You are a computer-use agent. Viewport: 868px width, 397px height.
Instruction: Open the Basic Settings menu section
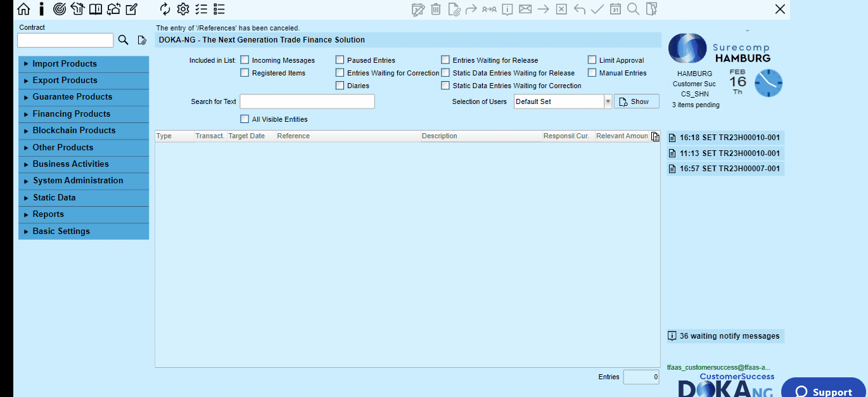pyautogui.click(x=84, y=231)
